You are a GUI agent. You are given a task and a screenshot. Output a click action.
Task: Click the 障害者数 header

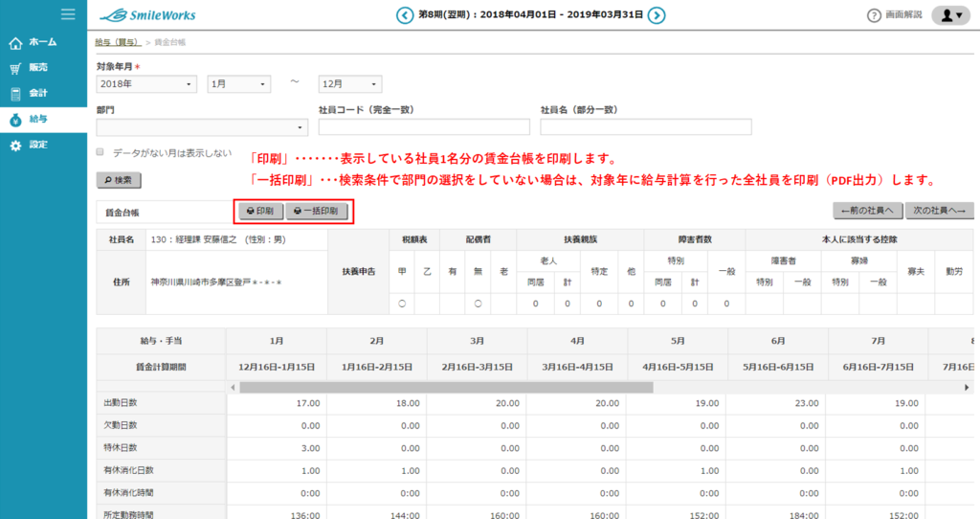point(695,239)
